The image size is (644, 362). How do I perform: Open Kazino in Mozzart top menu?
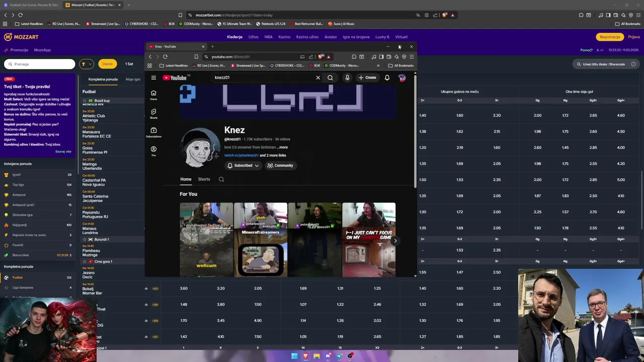pyautogui.click(x=284, y=37)
